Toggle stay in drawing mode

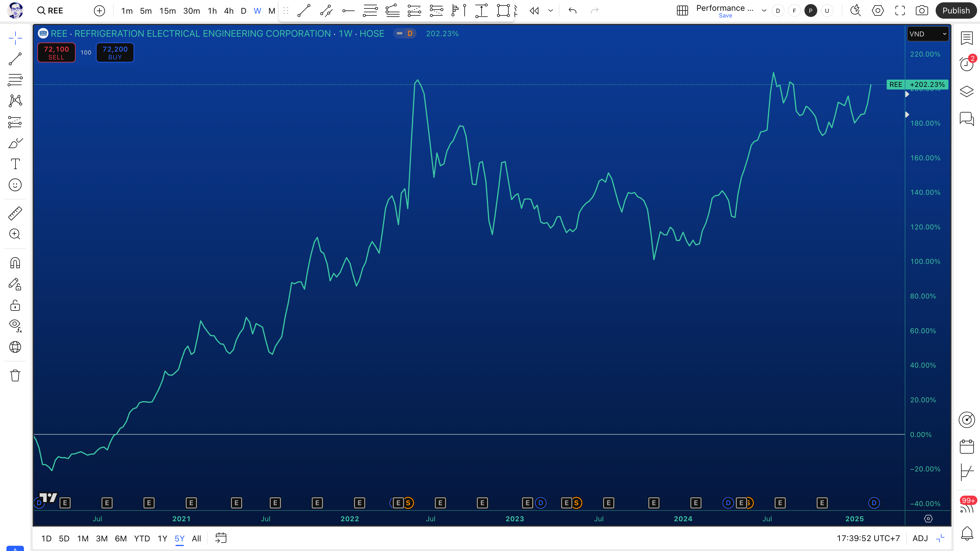click(x=15, y=285)
